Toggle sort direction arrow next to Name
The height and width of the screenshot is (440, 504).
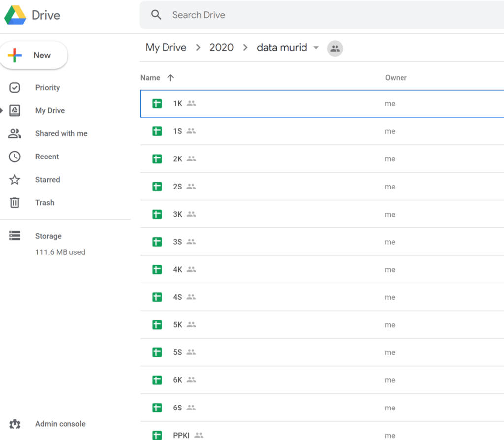tap(170, 78)
